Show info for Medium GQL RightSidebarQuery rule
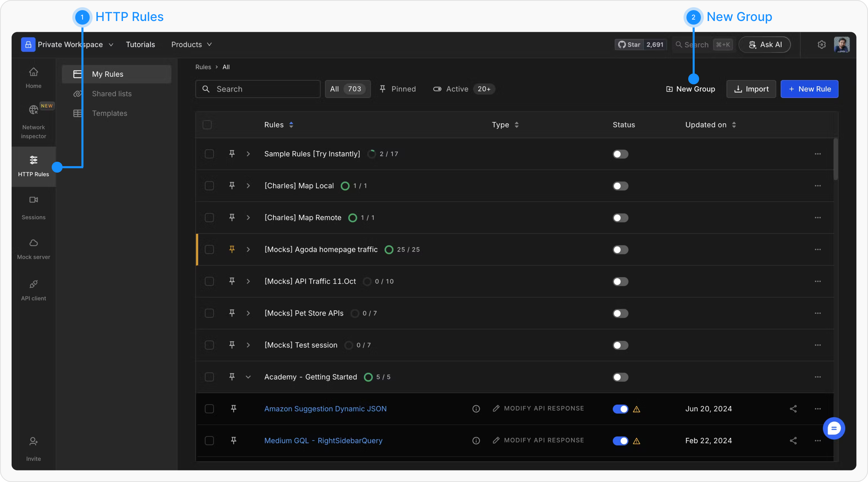 tap(476, 441)
